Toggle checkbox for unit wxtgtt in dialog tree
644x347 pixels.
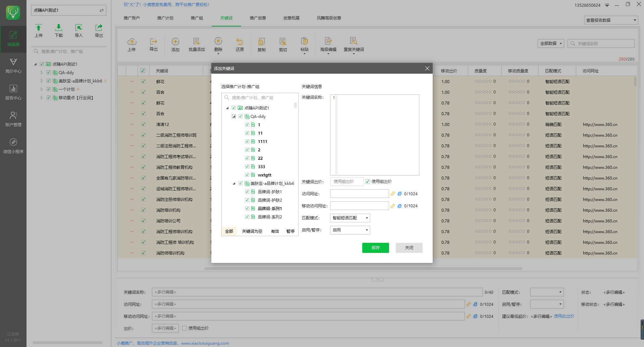(x=247, y=175)
